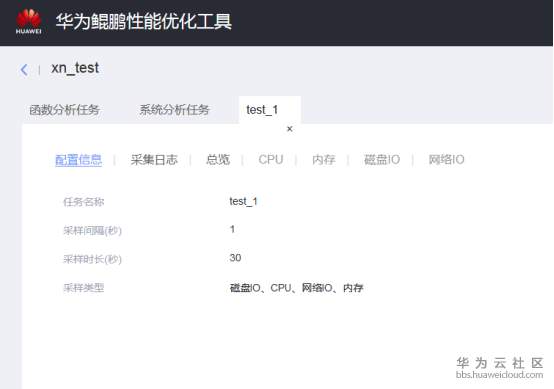Viewport: 554px width, 389px height.
Task: Select the task name value test_1
Action: click(243, 201)
